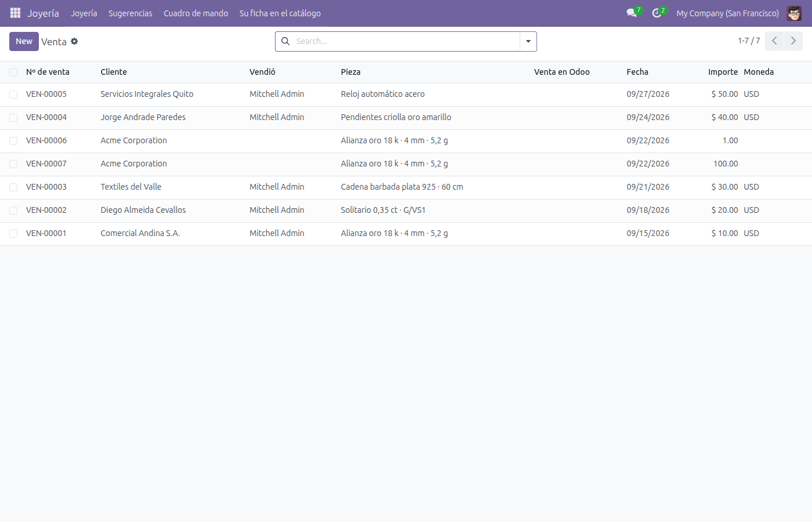Click client Jorge Andrade Paredes
The image size is (812, 522).
[143, 117]
